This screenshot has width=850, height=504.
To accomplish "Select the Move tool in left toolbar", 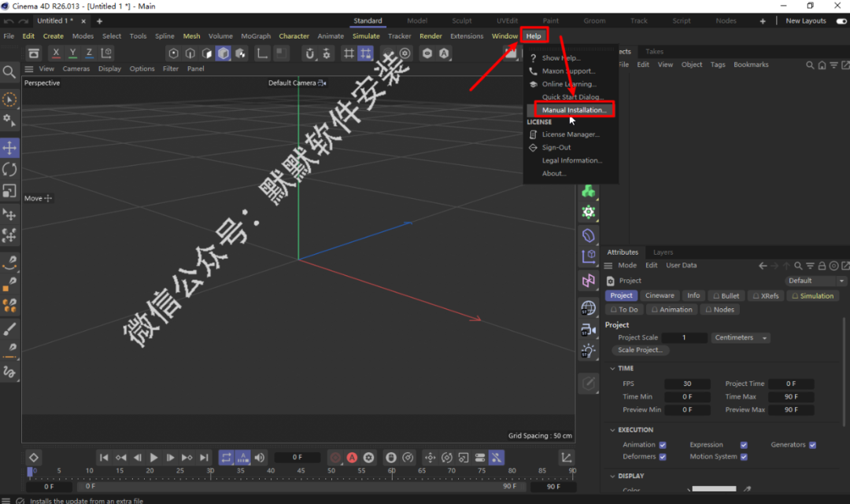I will coord(9,148).
